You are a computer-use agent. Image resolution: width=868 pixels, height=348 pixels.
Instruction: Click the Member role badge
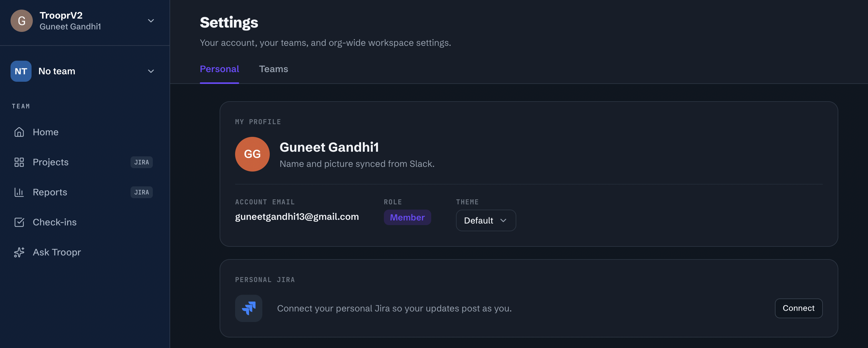(407, 217)
